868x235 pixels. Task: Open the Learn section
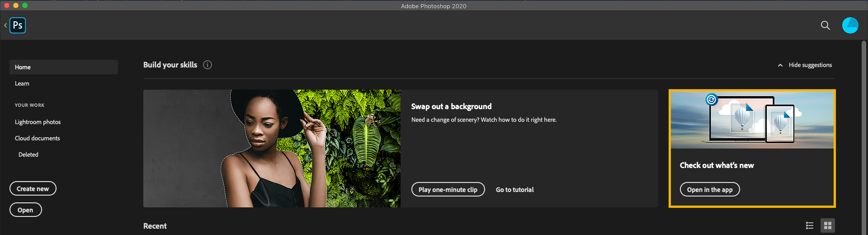tap(22, 83)
